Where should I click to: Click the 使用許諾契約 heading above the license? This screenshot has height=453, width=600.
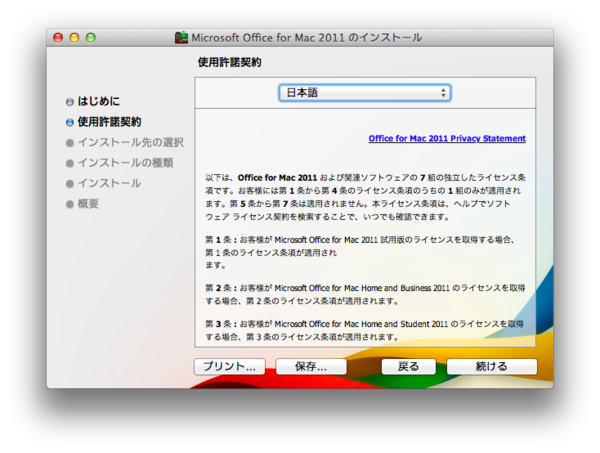(230, 62)
